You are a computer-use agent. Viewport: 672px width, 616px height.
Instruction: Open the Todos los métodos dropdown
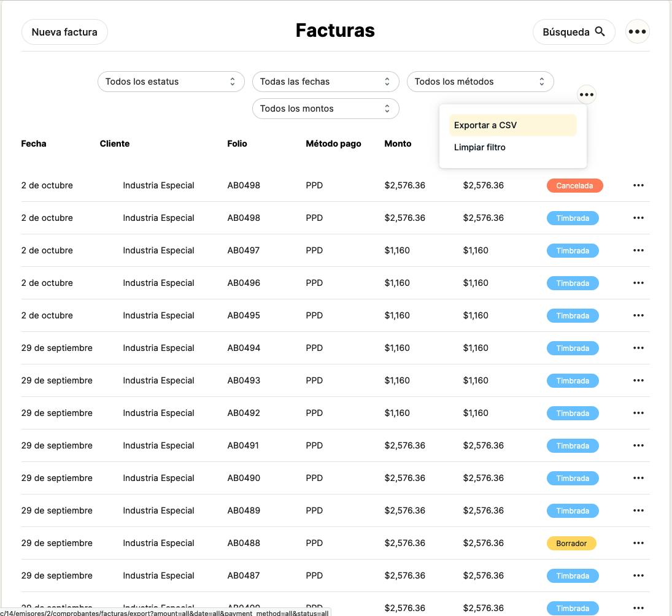(x=480, y=82)
